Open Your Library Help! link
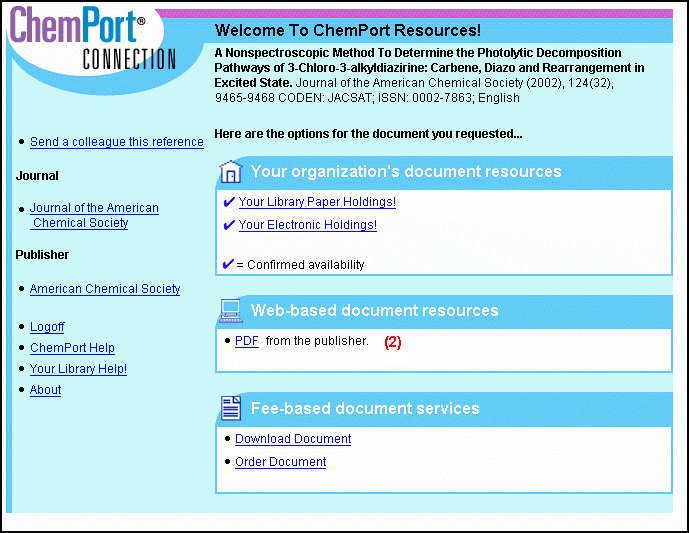 click(x=78, y=369)
